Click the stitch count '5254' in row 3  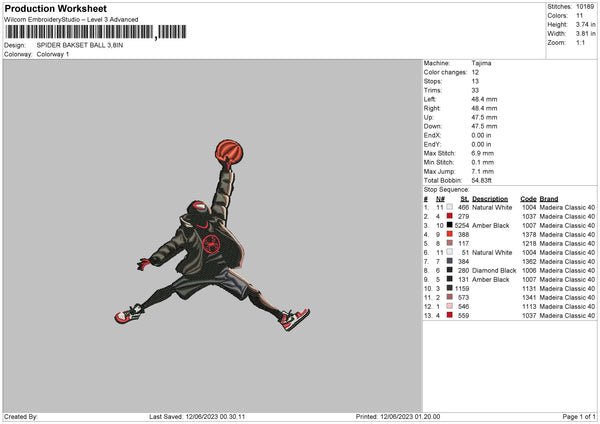pyautogui.click(x=462, y=225)
